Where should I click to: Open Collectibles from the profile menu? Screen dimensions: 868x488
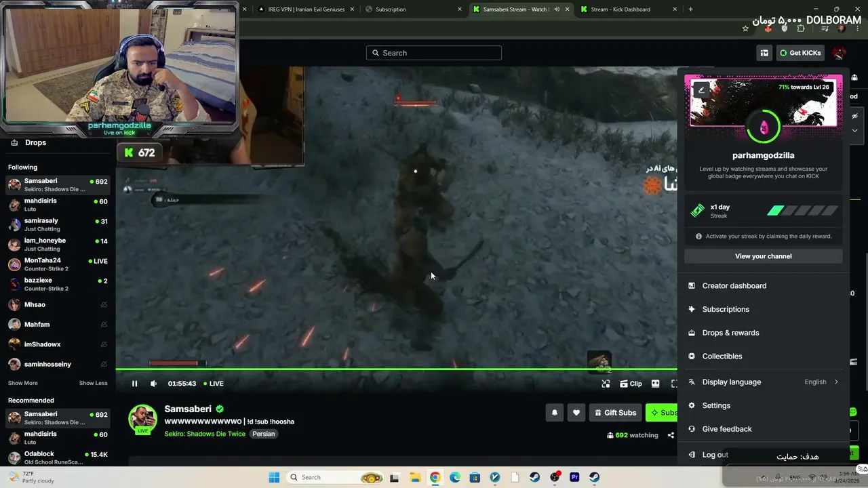click(x=764, y=357)
